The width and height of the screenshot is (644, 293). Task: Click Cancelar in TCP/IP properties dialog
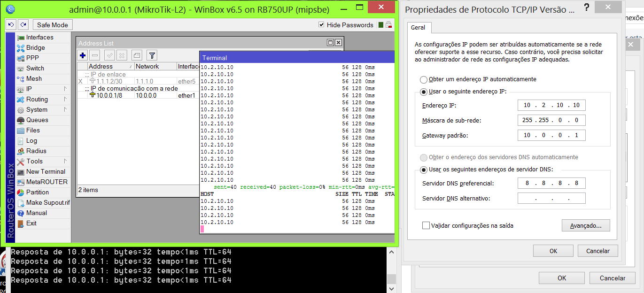click(x=598, y=251)
